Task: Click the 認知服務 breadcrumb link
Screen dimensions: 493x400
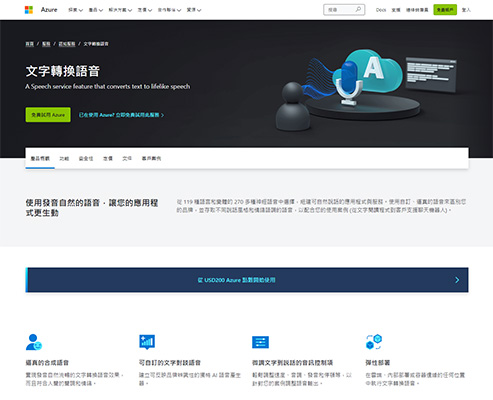Action: (67, 44)
